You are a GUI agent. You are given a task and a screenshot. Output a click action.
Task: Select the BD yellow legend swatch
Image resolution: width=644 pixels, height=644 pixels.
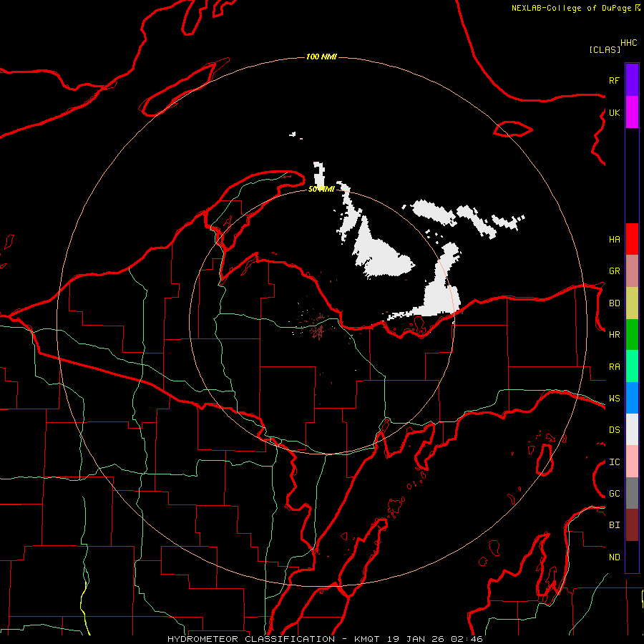[x=632, y=303]
